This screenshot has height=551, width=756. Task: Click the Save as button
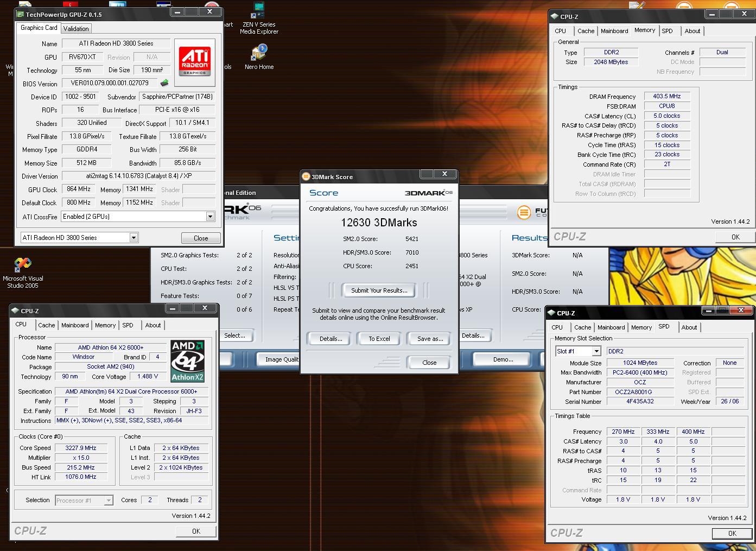(x=430, y=339)
